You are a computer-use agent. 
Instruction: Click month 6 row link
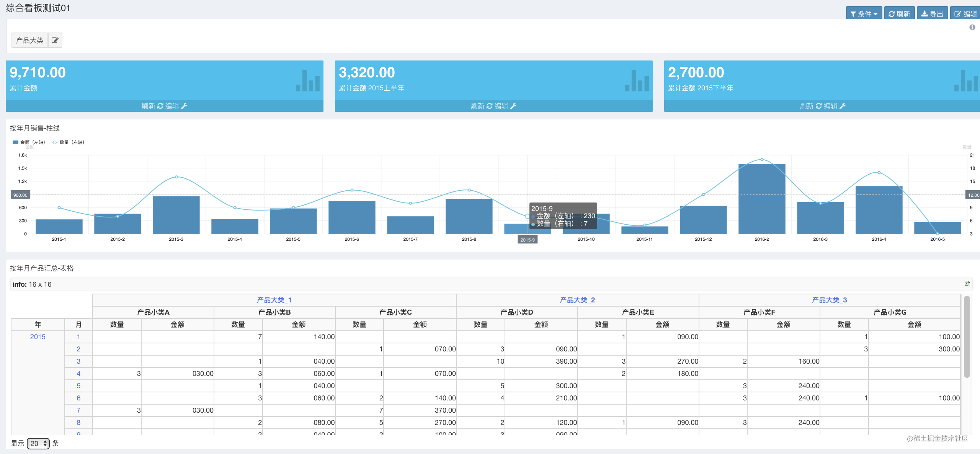(x=78, y=398)
